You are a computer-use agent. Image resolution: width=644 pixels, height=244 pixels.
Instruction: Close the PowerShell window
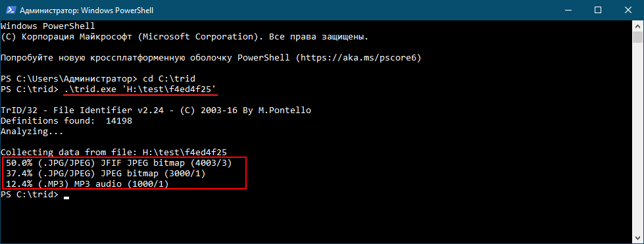click(x=626, y=10)
